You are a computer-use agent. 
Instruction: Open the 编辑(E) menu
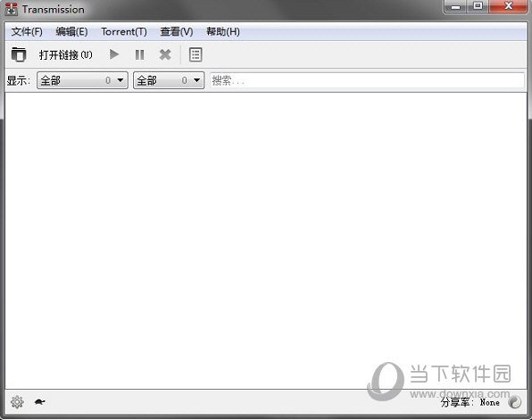point(71,32)
